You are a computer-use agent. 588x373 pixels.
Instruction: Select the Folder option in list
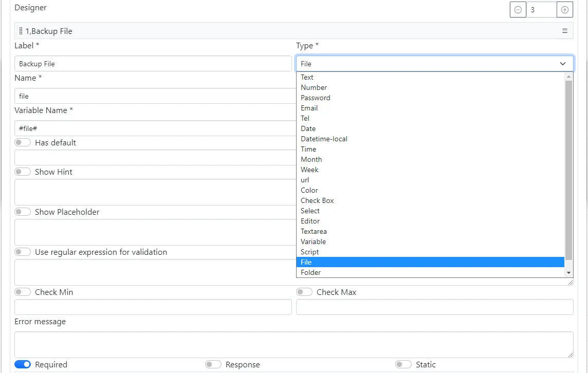311,272
